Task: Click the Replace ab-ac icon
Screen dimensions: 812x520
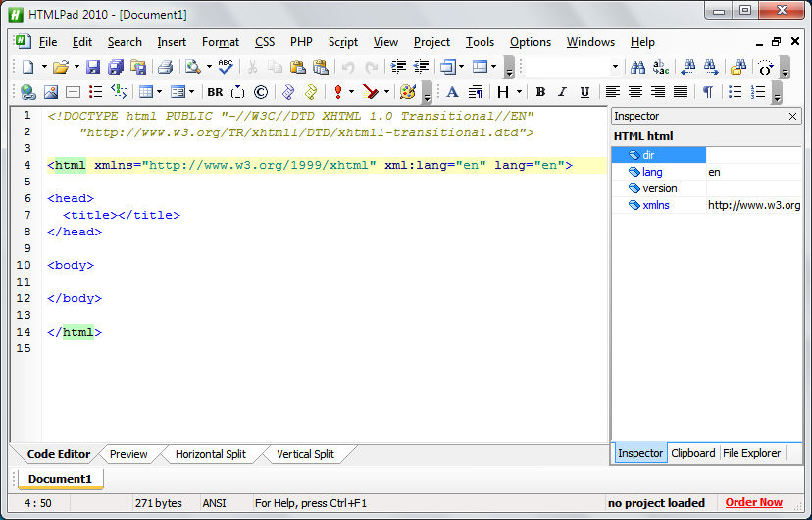Action: (661, 67)
